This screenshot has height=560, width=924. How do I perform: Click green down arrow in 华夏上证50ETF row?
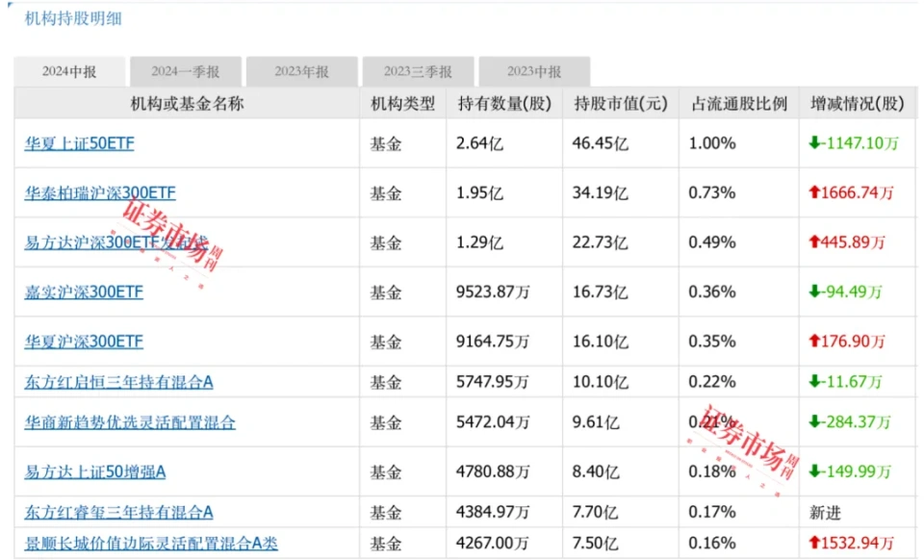click(814, 143)
